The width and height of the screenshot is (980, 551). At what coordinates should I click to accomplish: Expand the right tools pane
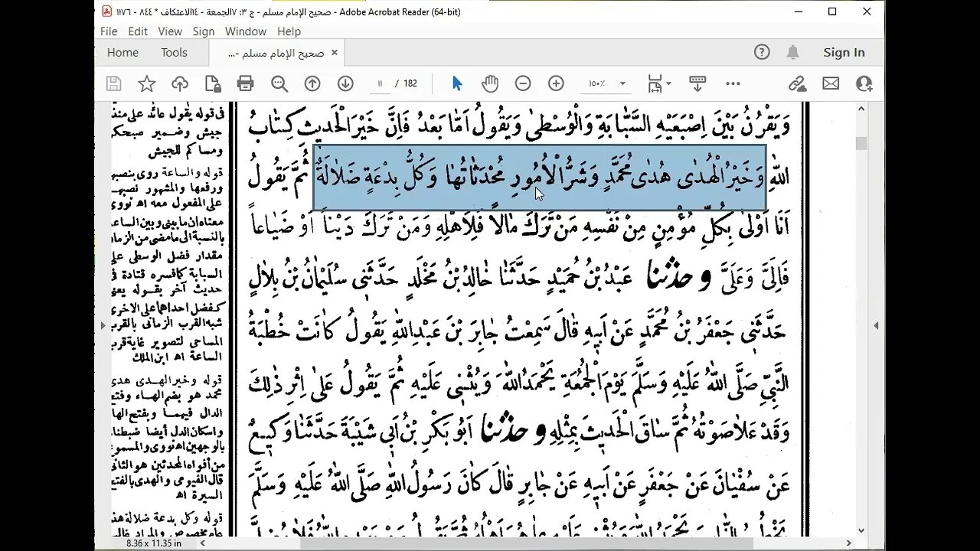(876, 325)
